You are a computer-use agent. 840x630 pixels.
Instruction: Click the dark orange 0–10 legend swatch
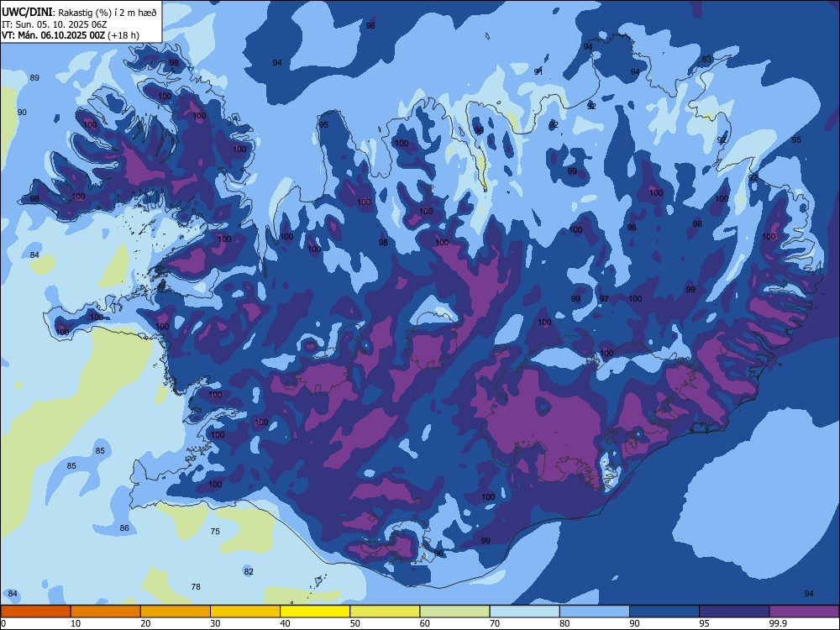click(35, 612)
